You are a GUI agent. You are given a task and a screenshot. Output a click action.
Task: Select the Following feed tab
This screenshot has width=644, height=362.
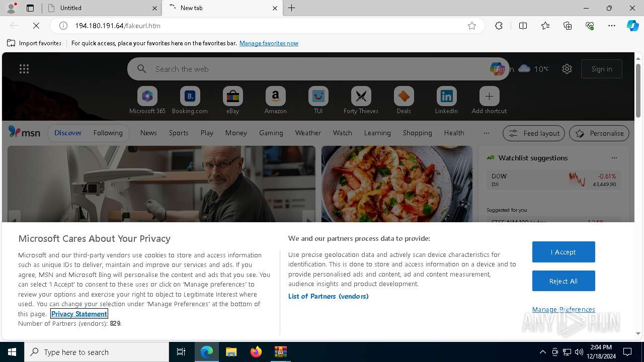[x=108, y=133]
